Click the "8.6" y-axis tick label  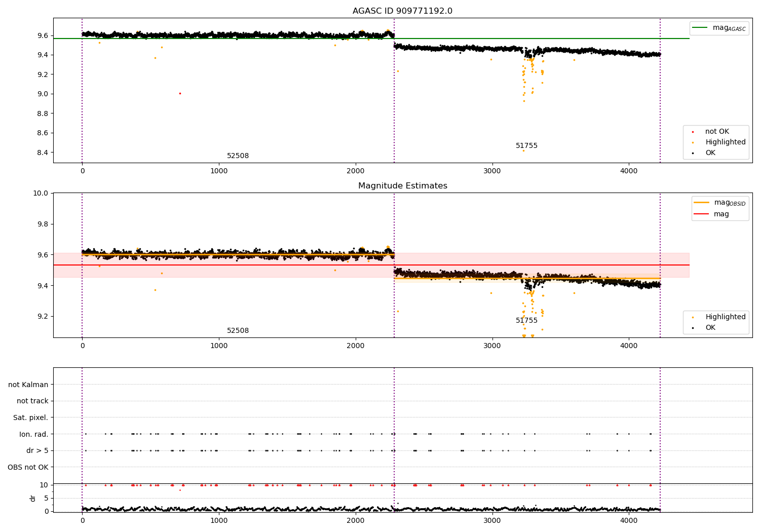(x=43, y=133)
